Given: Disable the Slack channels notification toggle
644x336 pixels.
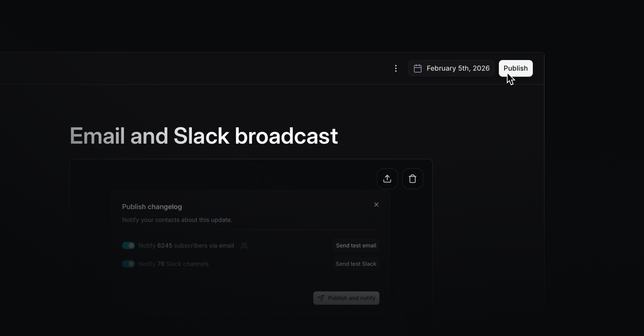Looking at the screenshot, I should pos(128,264).
